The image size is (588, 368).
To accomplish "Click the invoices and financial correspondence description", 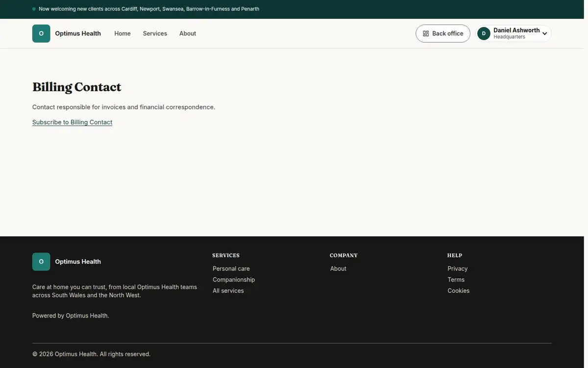I will point(123,107).
